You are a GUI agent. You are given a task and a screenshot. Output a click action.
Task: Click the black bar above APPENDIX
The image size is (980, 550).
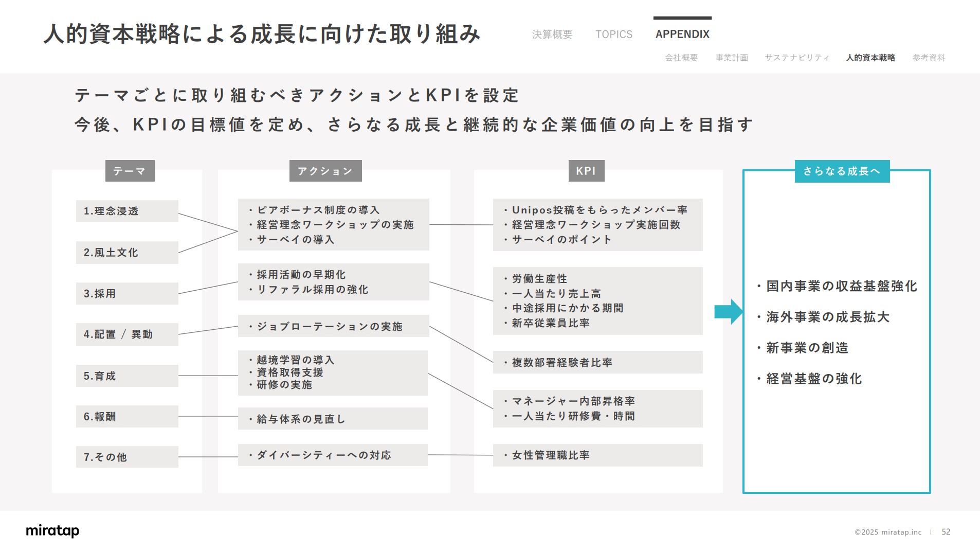682,17
